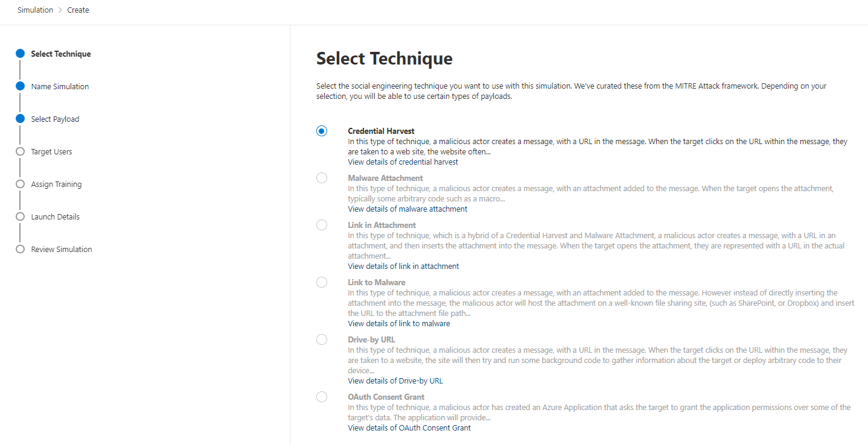
Task: Select the Link in Attachment radio button
Action: 322,225
